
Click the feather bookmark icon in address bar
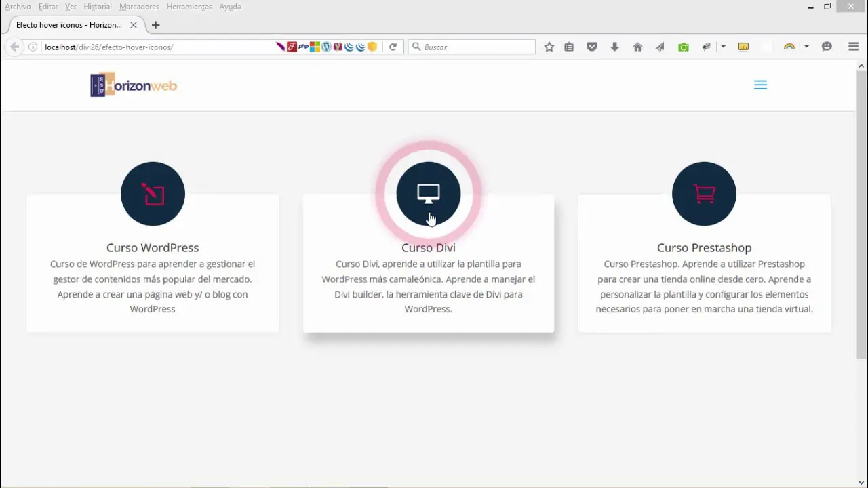(x=280, y=47)
